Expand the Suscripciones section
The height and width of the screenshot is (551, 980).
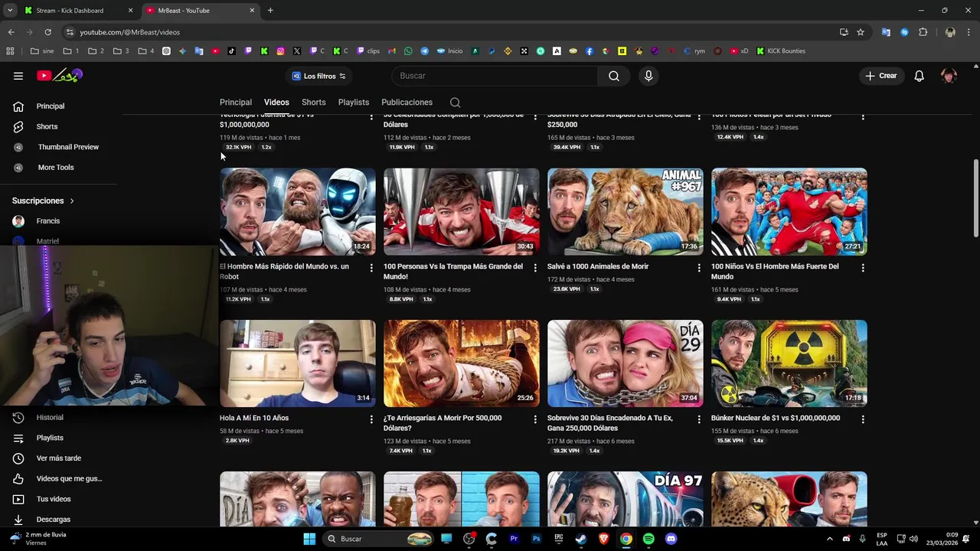[x=43, y=201]
